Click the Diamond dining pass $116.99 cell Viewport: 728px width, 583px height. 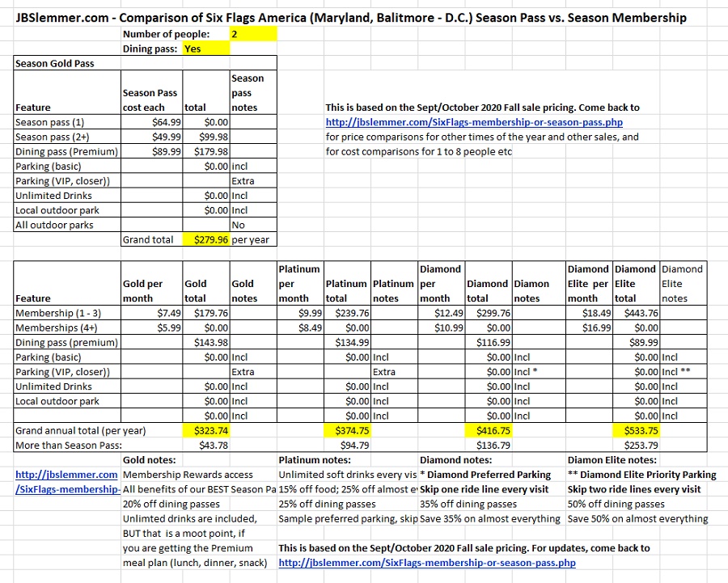tap(489, 342)
